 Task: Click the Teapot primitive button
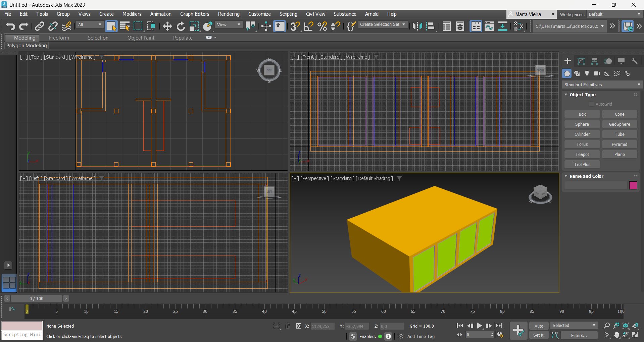pyautogui.click(x=582, y=154)
